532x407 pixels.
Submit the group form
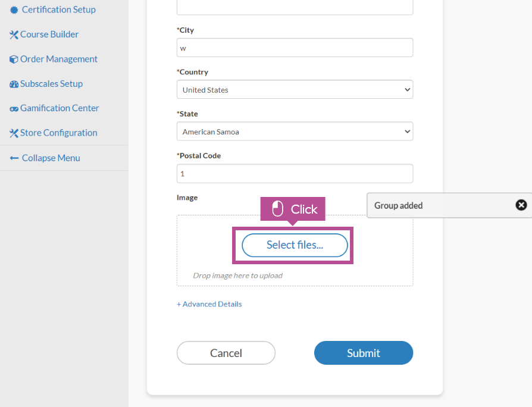click(x=364, y=353)
